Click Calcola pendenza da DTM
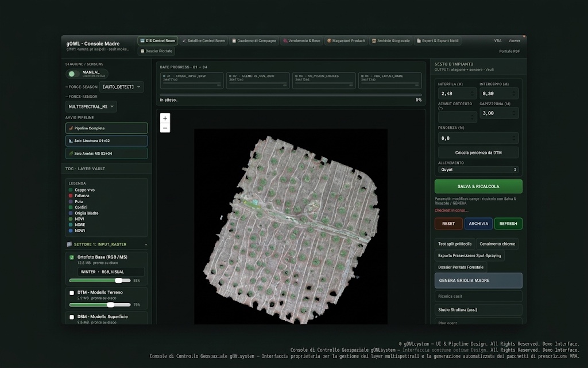 pyautogui.click(x=478, y=153)
